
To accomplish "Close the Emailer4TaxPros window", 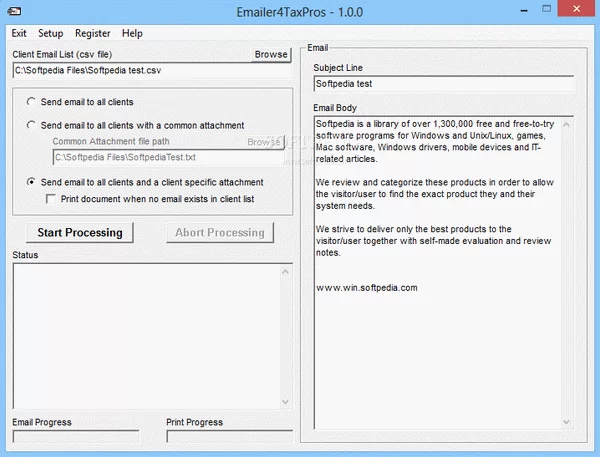I will [x=577, y=8].
